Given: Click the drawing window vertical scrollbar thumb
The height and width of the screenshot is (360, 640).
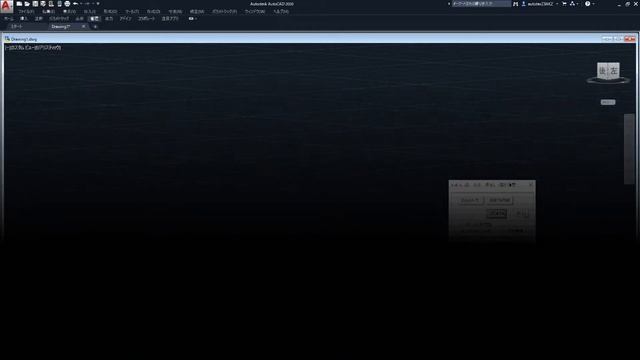Looking at the screenshot, I should pyautogui.click(x=629, y=149).
